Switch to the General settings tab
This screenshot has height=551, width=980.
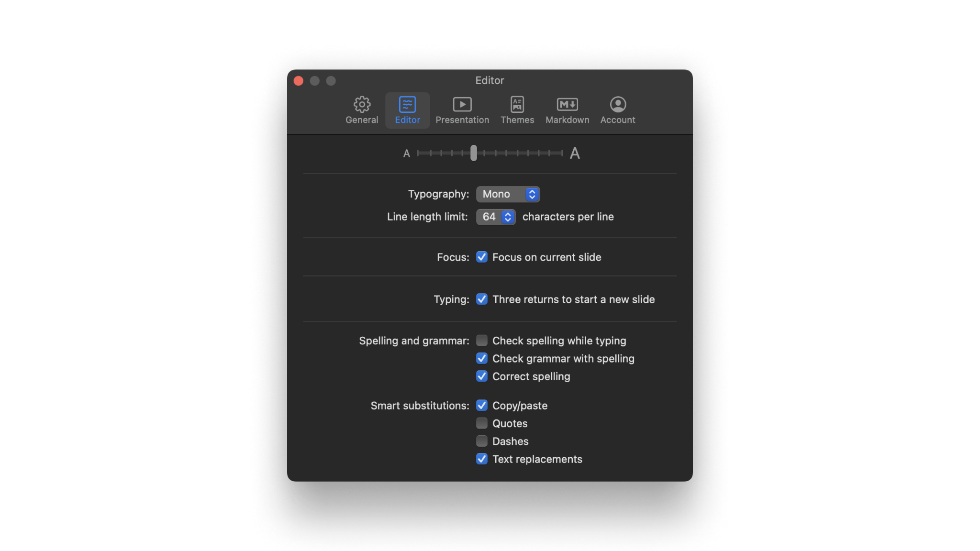(362, 110)
